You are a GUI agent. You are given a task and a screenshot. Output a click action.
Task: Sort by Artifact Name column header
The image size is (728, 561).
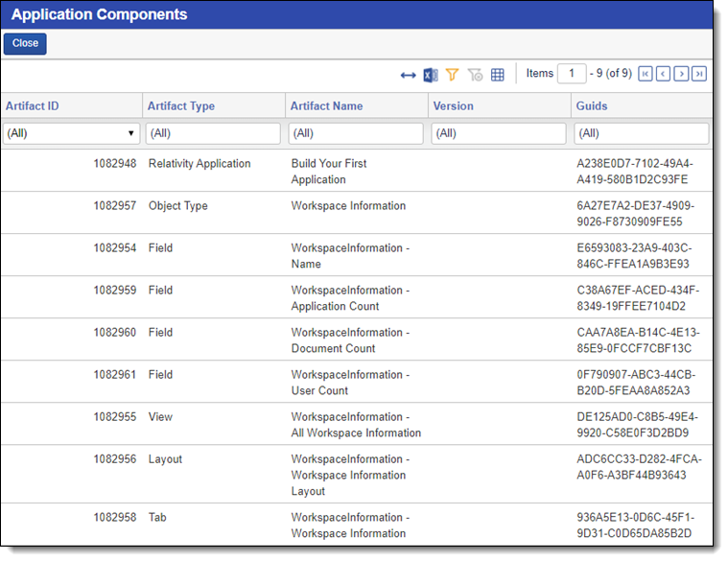[326, 105]
